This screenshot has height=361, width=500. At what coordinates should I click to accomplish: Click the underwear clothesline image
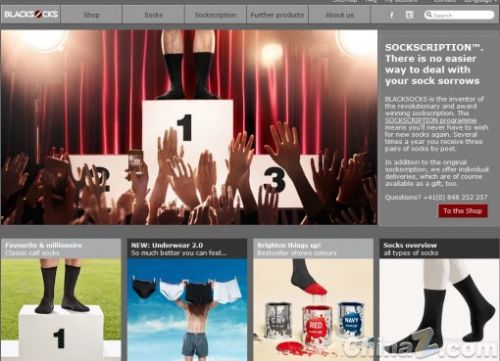click(x=187, y=309)
